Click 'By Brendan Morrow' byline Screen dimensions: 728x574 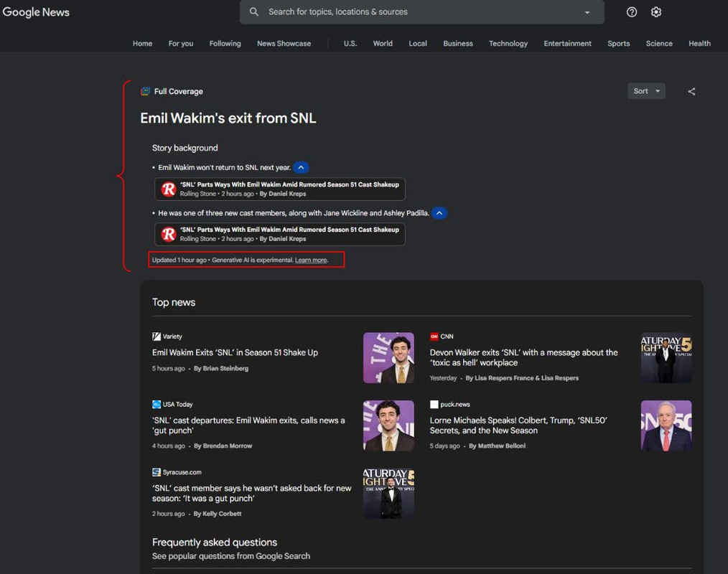point(223,446)
